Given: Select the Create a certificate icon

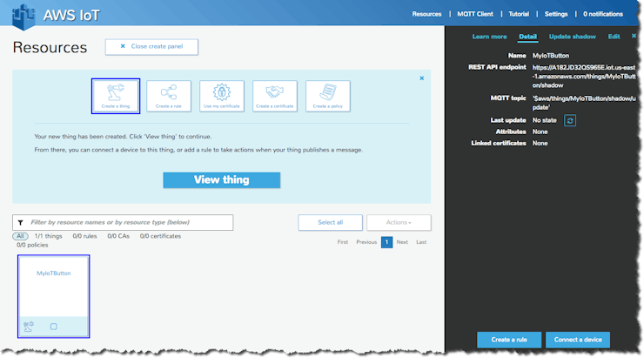Looking at the screenshot, I should coord(275,96).
